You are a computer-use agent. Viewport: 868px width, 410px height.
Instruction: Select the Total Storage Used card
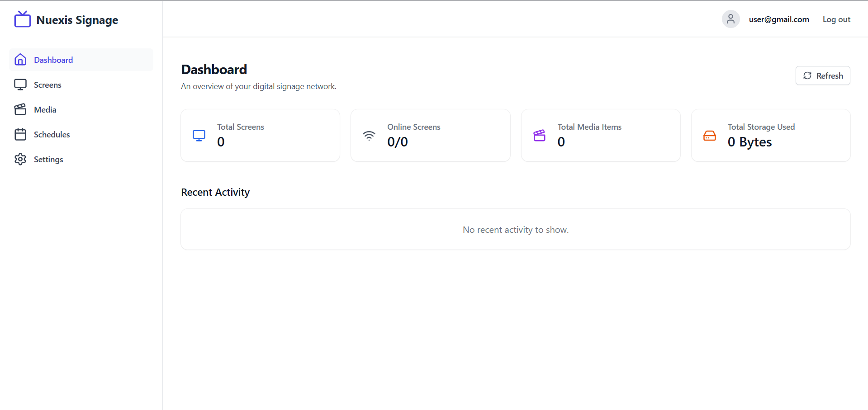770,135
